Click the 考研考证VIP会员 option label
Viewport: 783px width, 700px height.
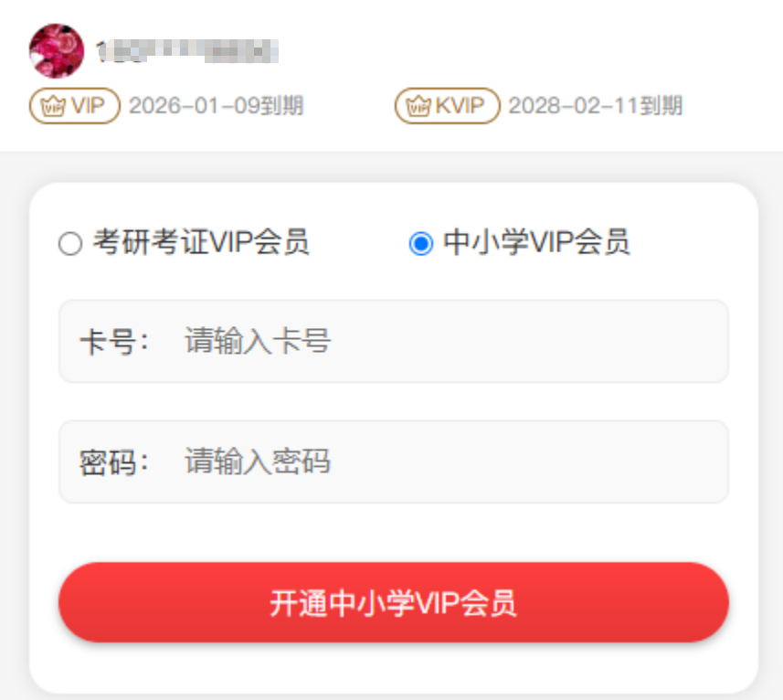coord(201,242)
